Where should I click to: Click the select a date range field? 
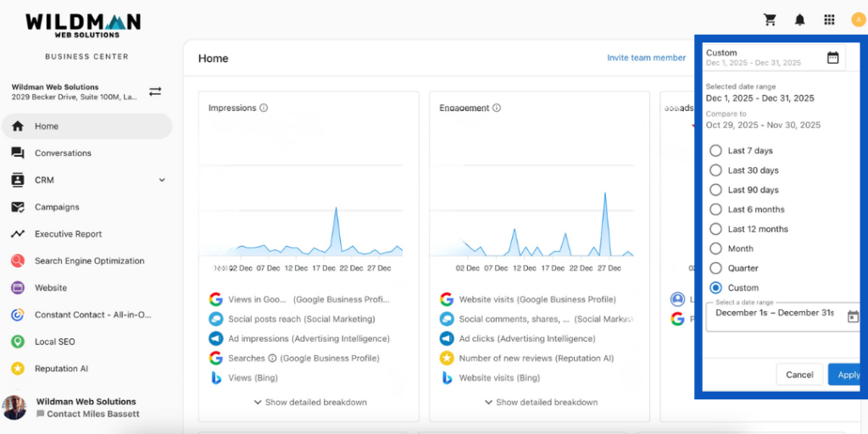(776, 314)
